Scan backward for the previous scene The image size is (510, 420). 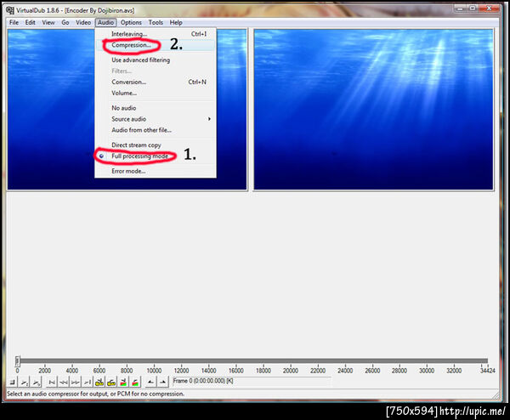123,382
